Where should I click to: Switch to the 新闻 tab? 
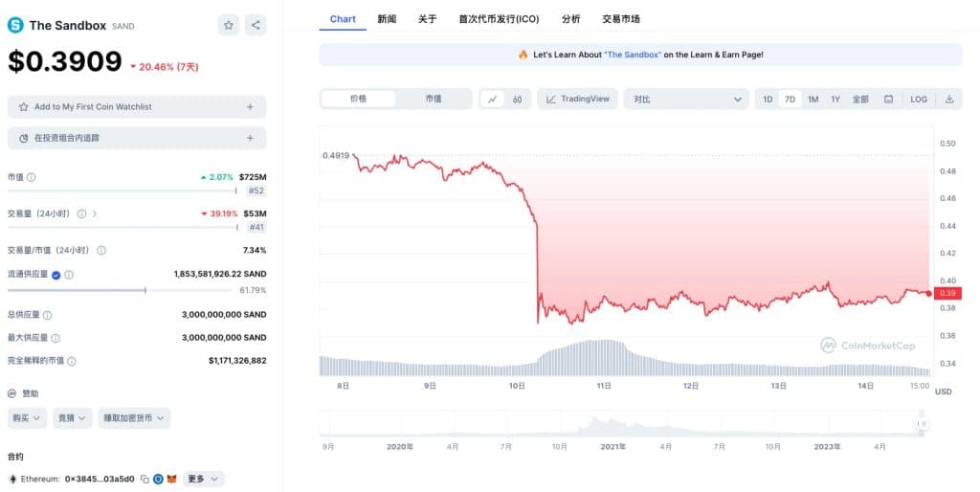click(387, 18)
